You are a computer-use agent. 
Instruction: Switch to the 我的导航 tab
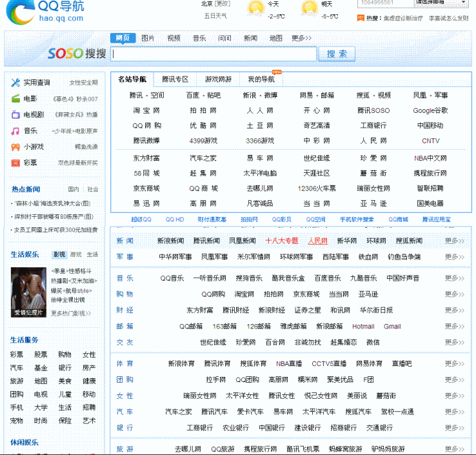pos(261,79)
